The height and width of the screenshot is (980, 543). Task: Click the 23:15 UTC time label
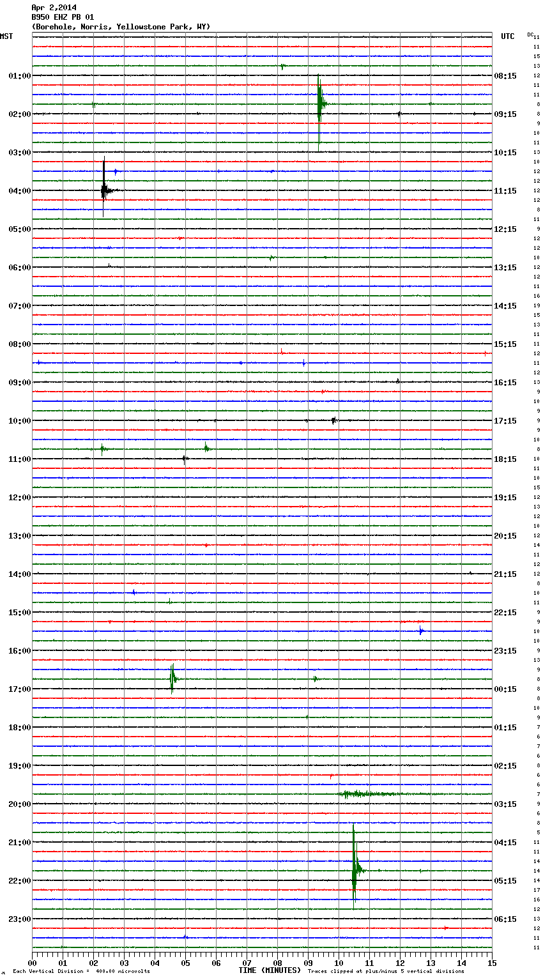(x=505, y=651)
